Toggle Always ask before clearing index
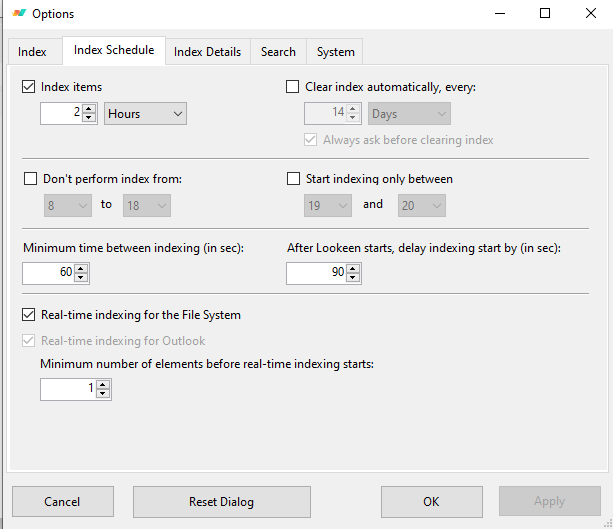 (310, 140)
